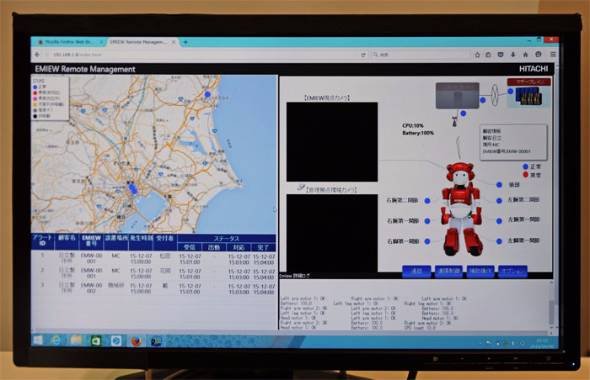
Task: Select alert row 3 with EMW-00 002
Action: 154,289
